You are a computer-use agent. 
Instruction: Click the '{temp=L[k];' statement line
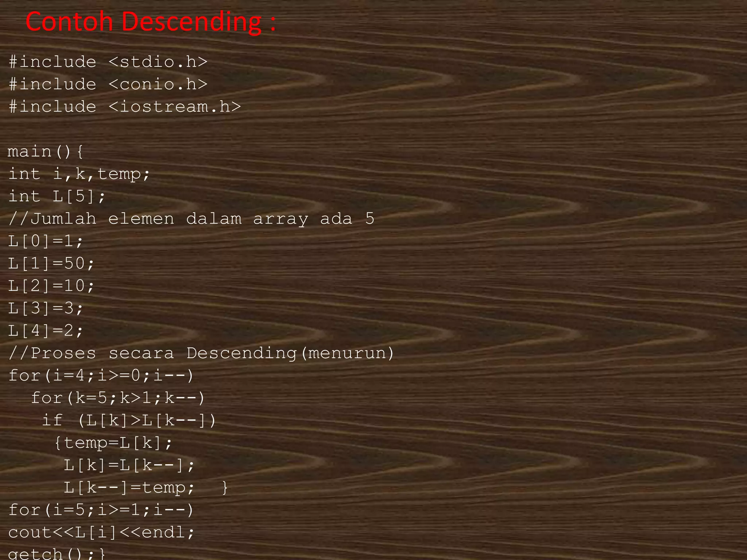pyautogui.click(x=113, y=443)
